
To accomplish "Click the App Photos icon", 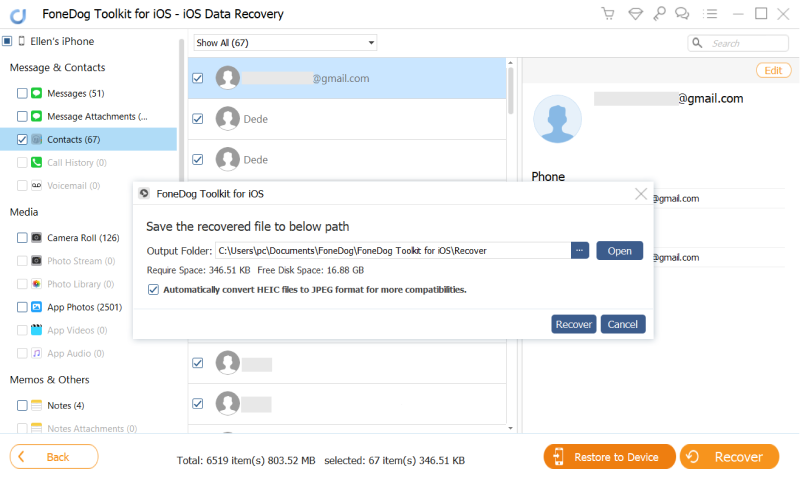I will point(36,307).
